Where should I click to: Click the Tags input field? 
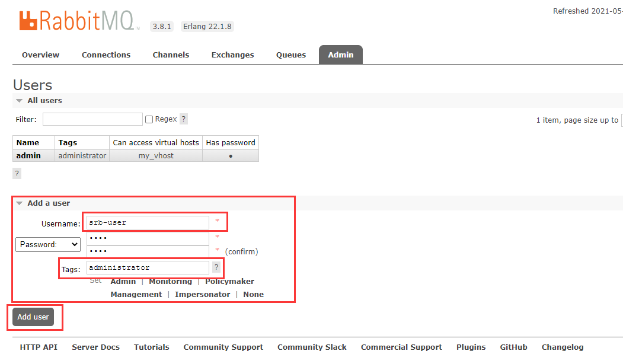tap(148, 267)
